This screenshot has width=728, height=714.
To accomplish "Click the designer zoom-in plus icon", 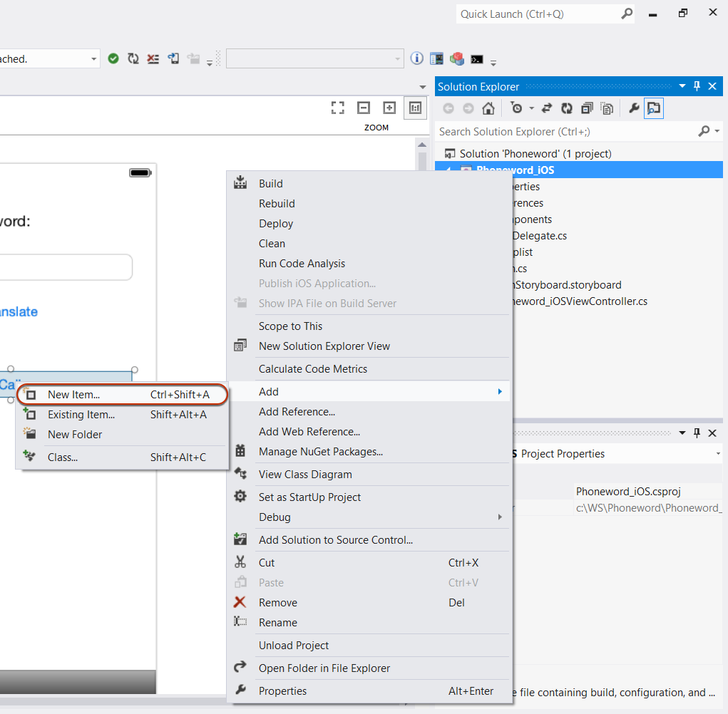I will pos(389,108).
